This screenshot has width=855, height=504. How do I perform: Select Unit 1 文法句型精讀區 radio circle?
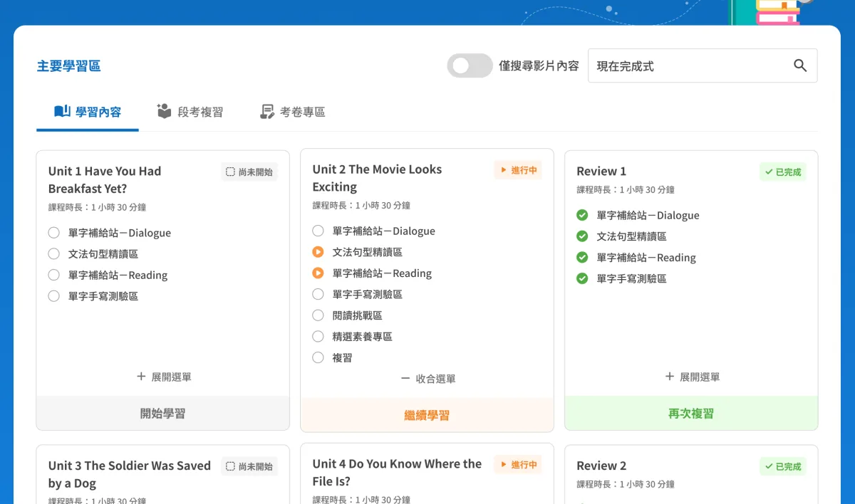53,253
